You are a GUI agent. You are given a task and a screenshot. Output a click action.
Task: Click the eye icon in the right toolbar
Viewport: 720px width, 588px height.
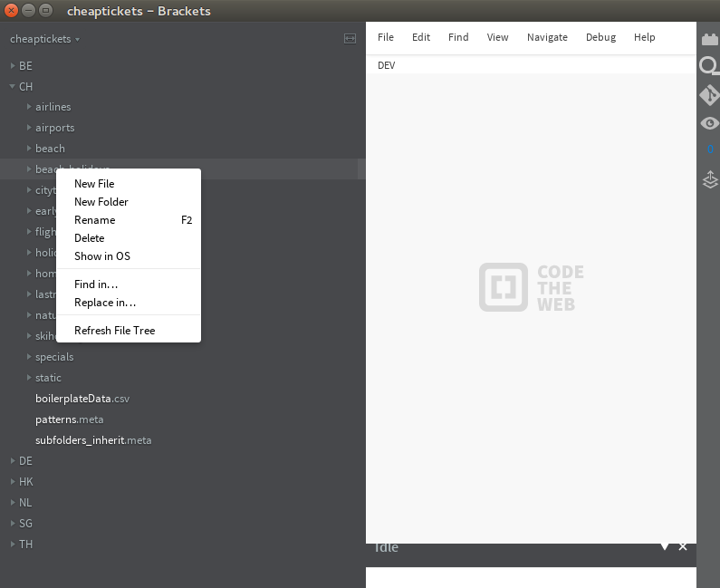tap(710, 123)
